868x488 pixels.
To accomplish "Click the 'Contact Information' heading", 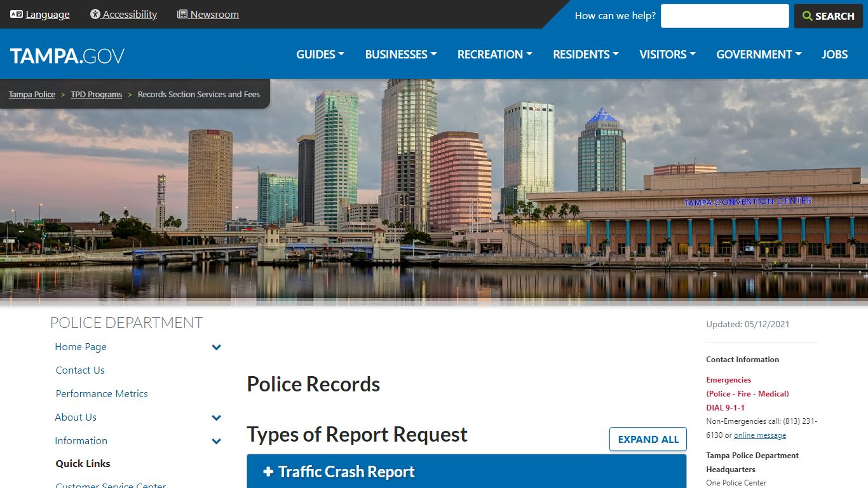I will click(742, 360).
